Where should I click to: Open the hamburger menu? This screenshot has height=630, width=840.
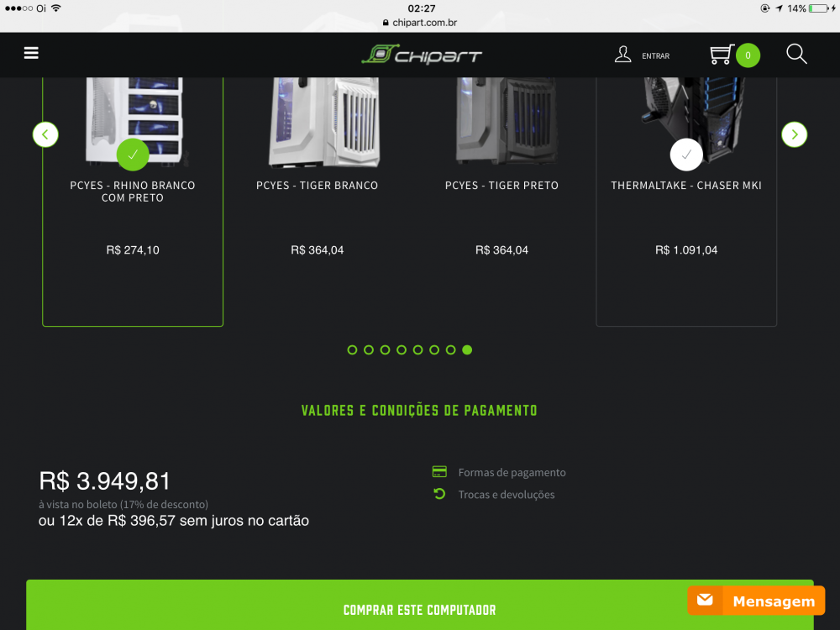31,53
